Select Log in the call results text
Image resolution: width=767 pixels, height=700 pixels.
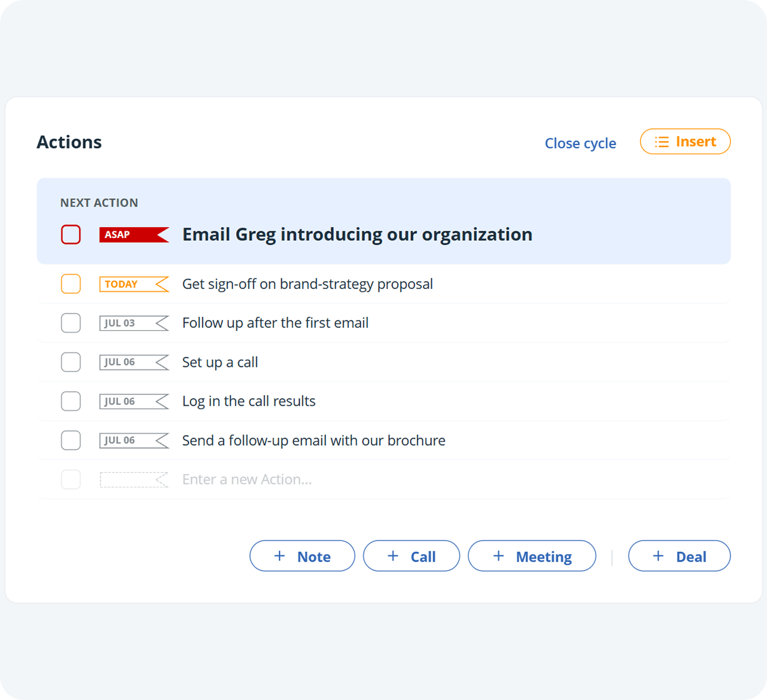[249, 402]
